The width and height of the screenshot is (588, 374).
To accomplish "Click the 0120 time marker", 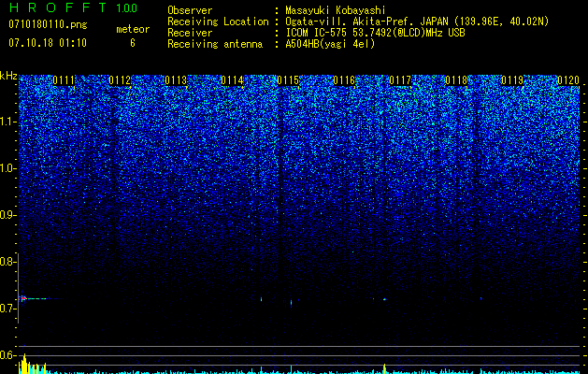I will (x=568, y=80).
